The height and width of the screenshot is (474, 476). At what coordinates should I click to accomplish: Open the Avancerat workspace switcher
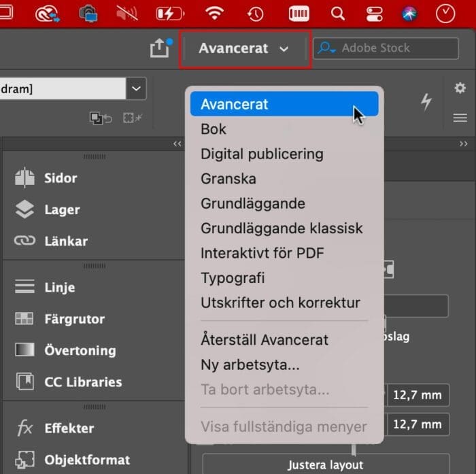[x=245, y=48]
